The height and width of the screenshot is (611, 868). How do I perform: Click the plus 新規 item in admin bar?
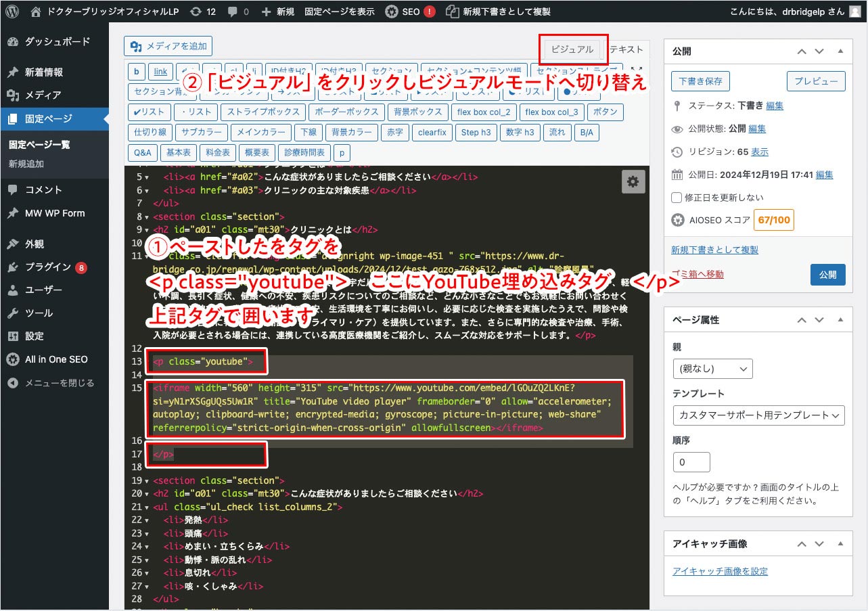pyautogui.click(x=277, y=12)
